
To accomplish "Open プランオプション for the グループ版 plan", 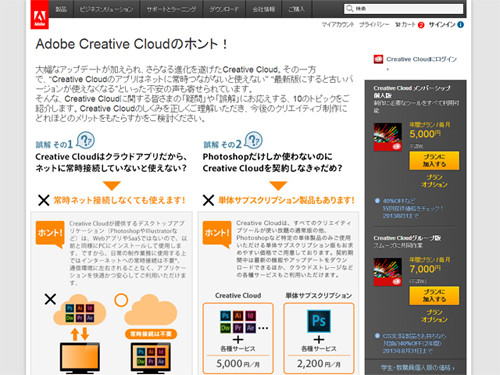I will [434, 316].
